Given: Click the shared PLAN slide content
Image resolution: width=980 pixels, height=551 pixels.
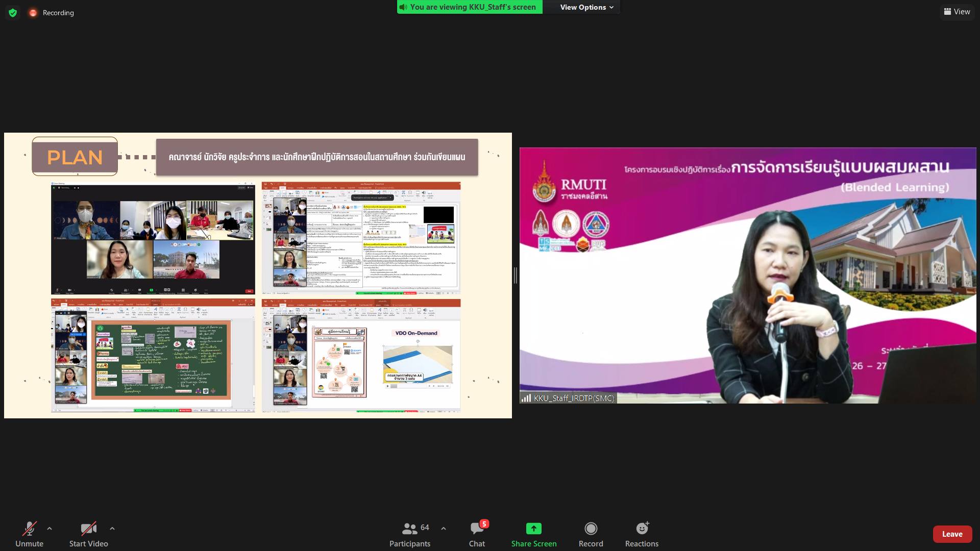Looking at the screenshot, I should (258, 275).
